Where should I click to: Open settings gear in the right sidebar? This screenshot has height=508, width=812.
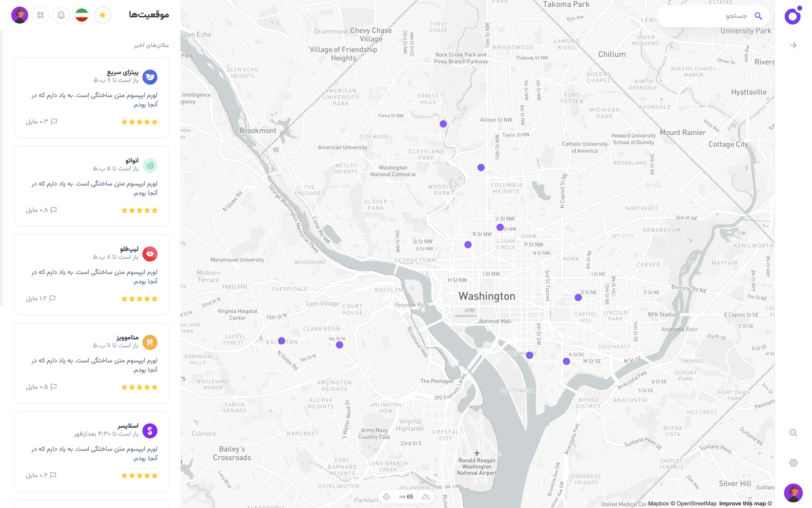click(793, 463)
